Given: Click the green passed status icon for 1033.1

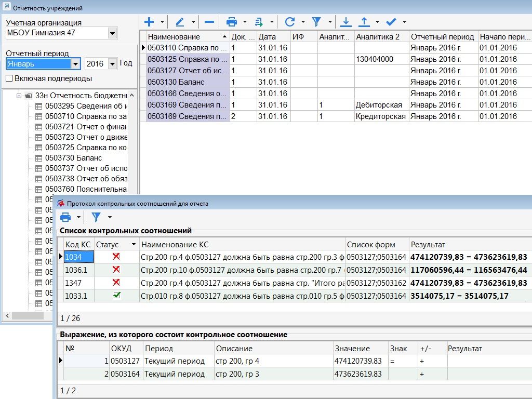Looking at the screenshot, I should [x=117, y=295].
